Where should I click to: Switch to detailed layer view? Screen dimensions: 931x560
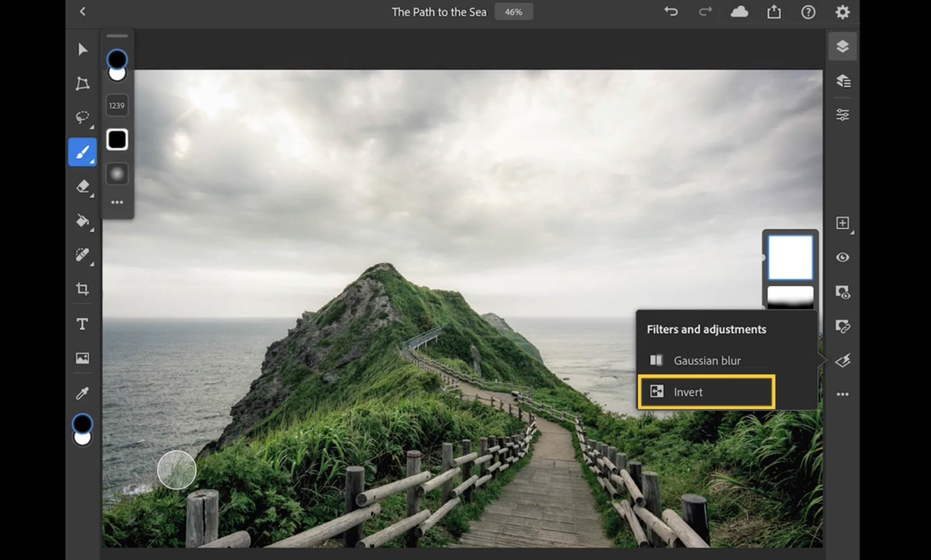[843, 81]
